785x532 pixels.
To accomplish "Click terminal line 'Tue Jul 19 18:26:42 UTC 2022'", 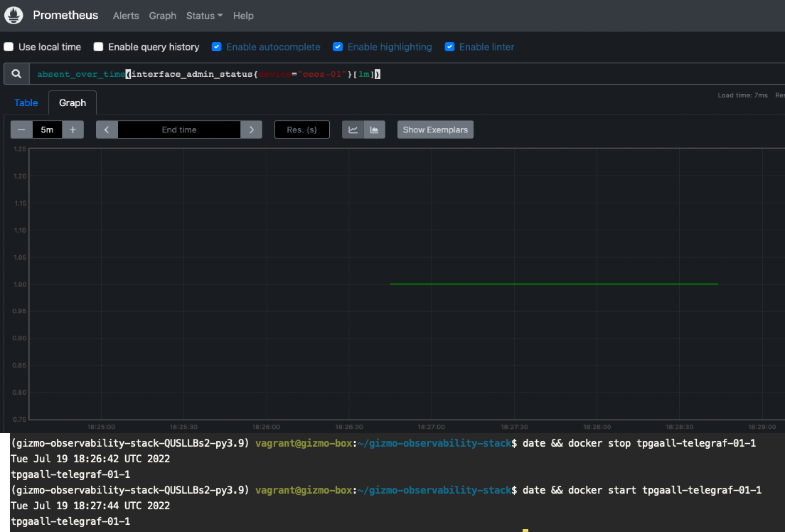I will 90,459.
